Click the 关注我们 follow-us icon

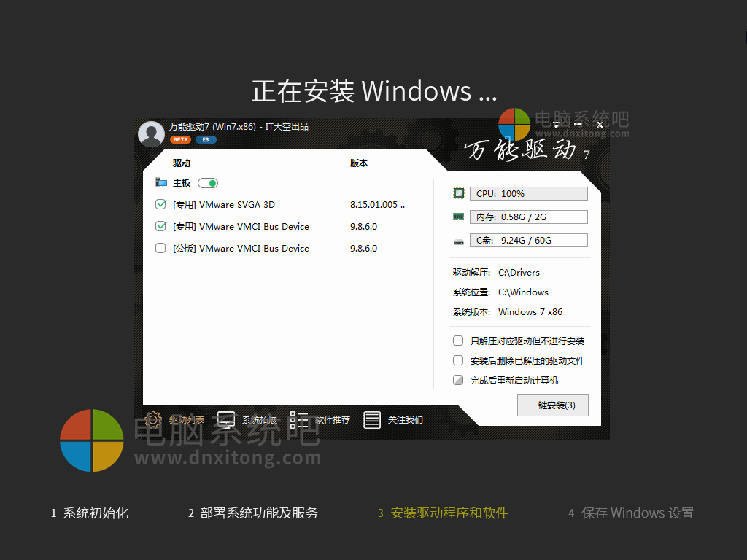pyautogui.click(x=372, y=419)
